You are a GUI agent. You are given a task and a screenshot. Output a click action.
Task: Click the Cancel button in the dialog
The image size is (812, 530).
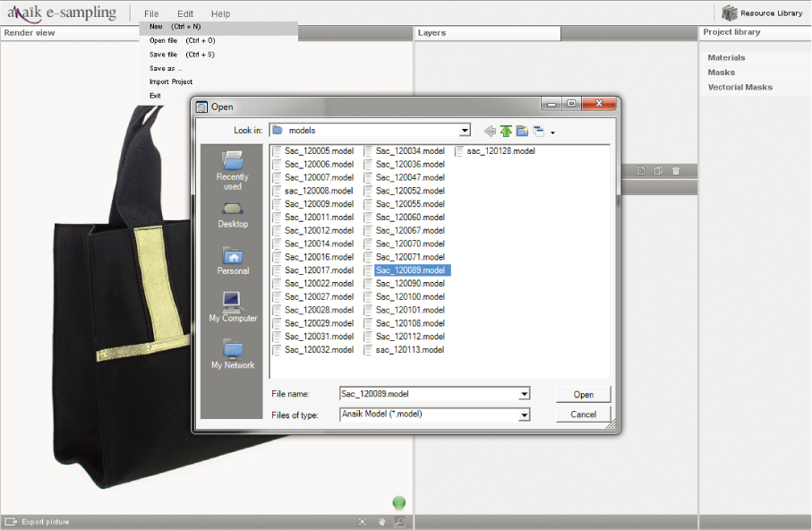point(583,415)
